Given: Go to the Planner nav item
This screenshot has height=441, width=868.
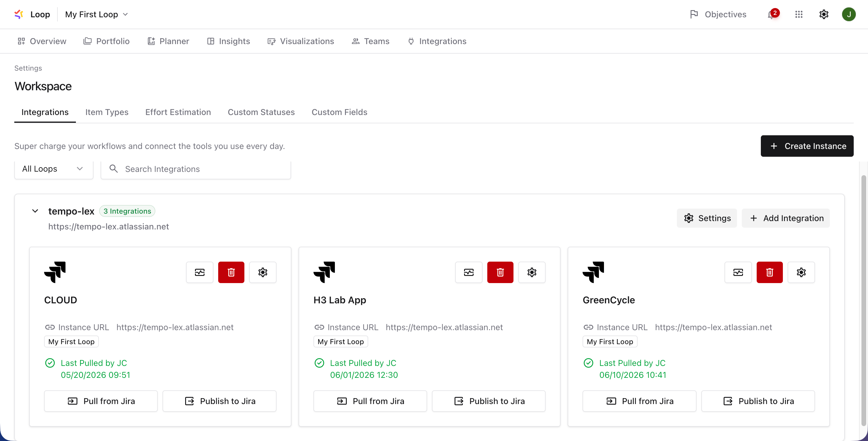Looking at the screenshot, I should pyautogui.click(x=168, y=41).
